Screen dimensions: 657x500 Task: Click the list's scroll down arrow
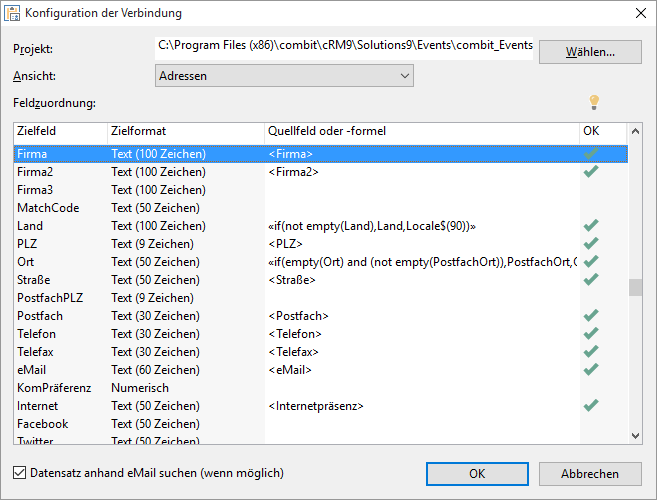pyautogui.click(x=635, y=435)
